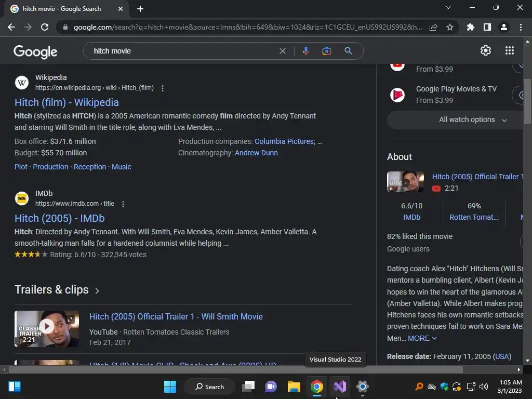Open IMDb rating link in About panel
532x399 pixels.
click(411, 217)
